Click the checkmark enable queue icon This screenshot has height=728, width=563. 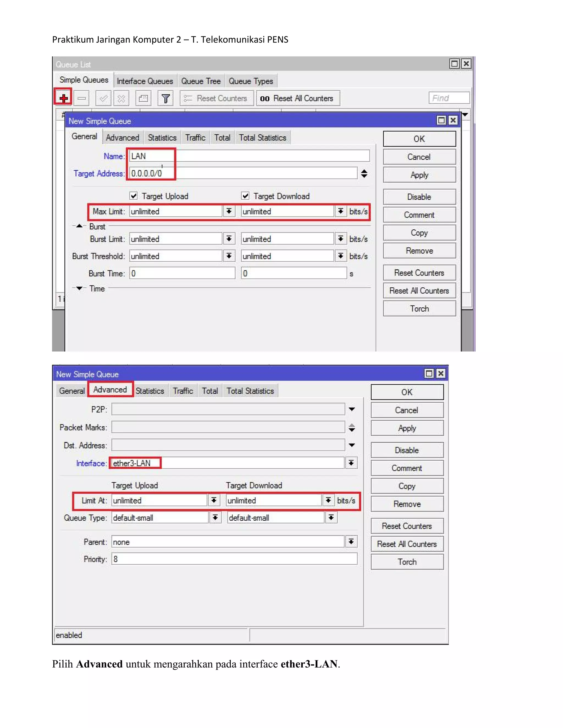tap(103, 98)
